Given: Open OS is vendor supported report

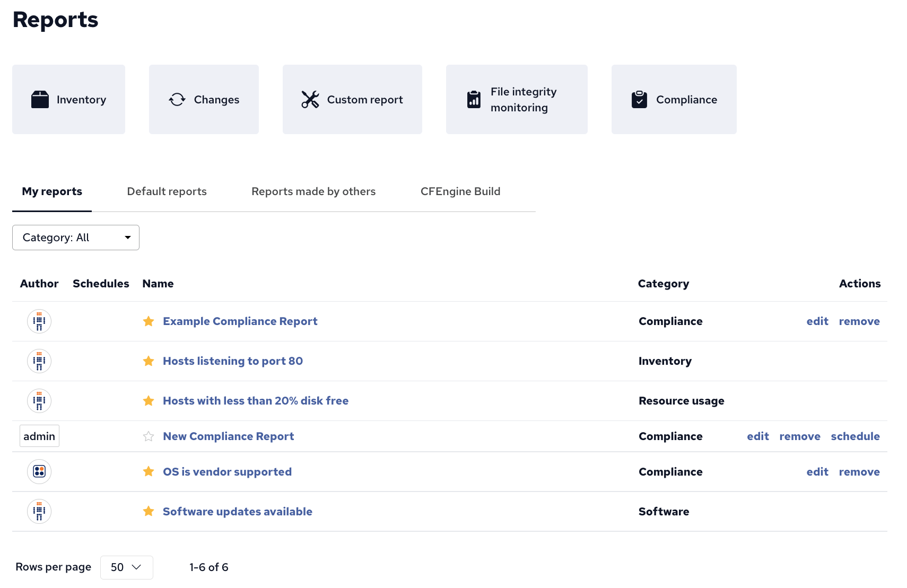Looking at the screenshot, I should (227, 472).
